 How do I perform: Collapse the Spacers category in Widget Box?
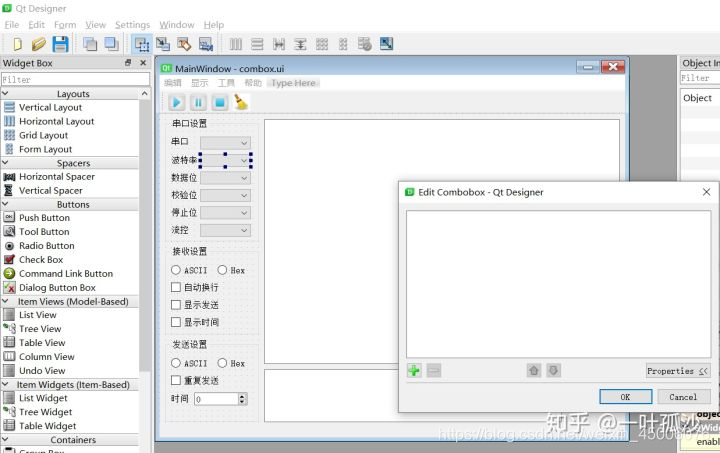[x=6, y=162]
